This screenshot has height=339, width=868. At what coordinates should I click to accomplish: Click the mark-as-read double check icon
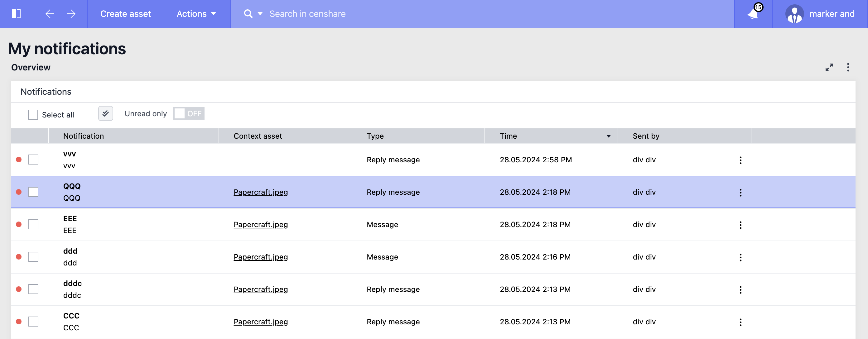click(x=105, y=113)
